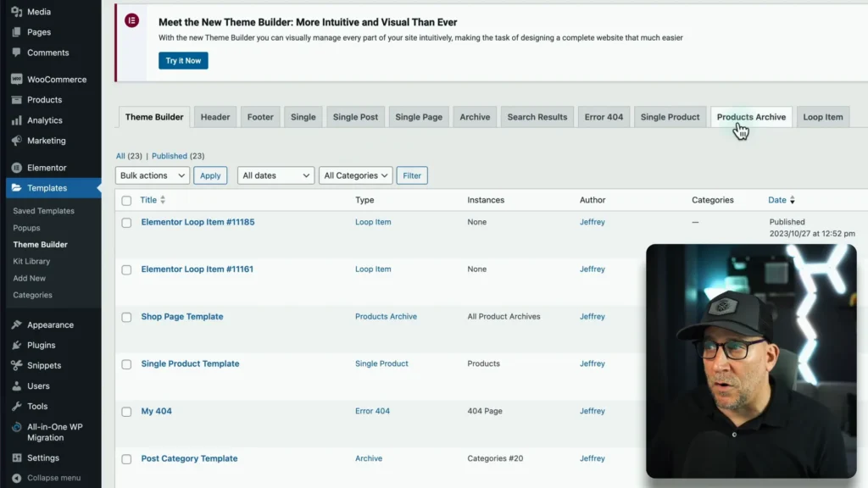Open Saved Templates submenu item
Viewport: 868px width, 488px height.
coord(44,211)
